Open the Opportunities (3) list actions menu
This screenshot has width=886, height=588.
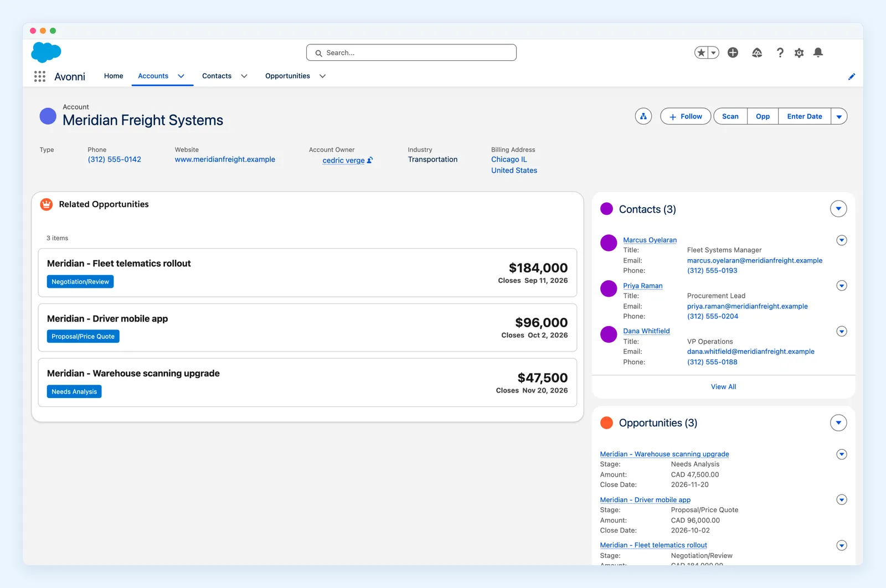click(838, 422)
